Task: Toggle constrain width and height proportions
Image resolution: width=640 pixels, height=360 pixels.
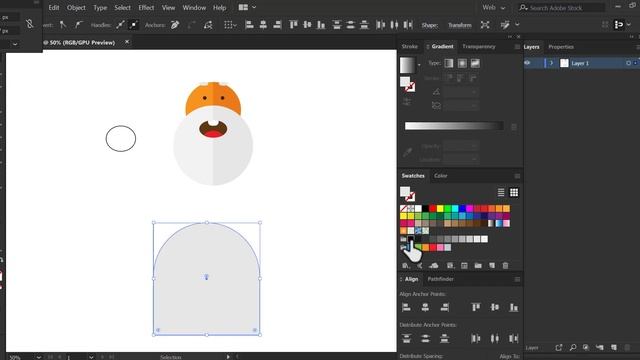Action: [x=29, y=24]
